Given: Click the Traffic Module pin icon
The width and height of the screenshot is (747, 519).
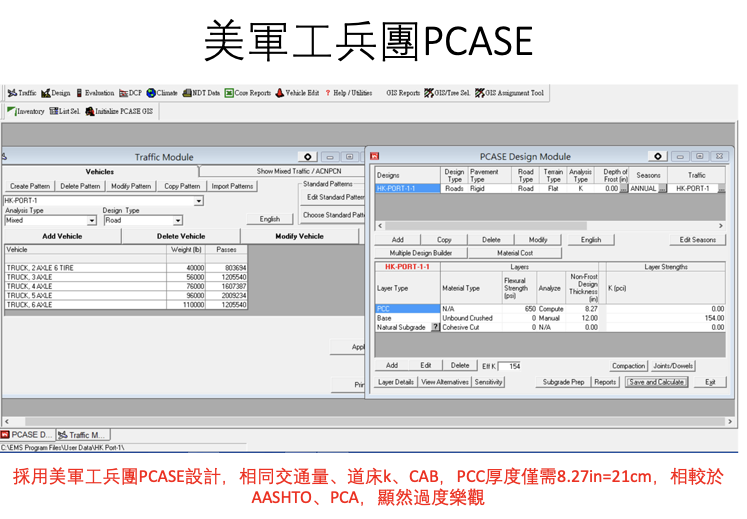Looking at the screenshot, I should [x=308, y=157].
